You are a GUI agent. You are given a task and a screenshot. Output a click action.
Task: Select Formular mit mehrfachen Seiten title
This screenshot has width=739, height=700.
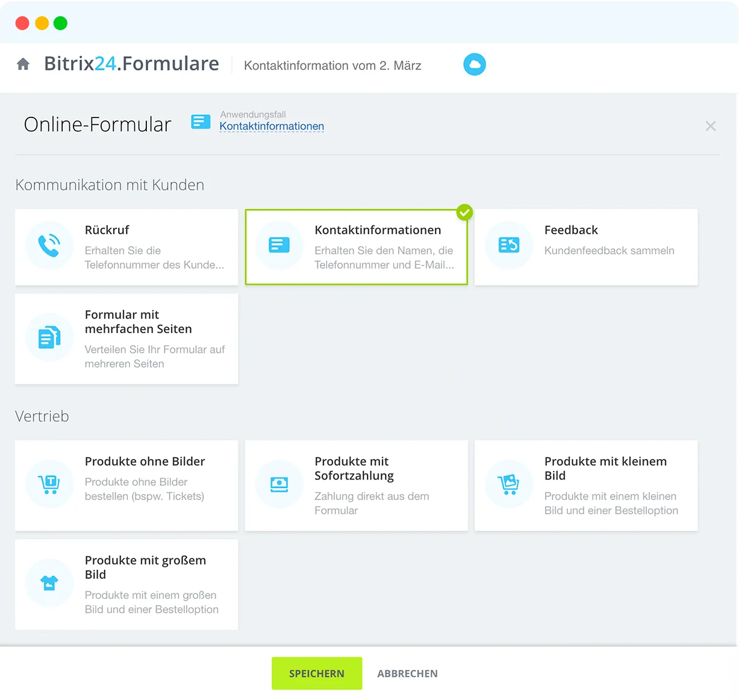(x=139, y=322)
